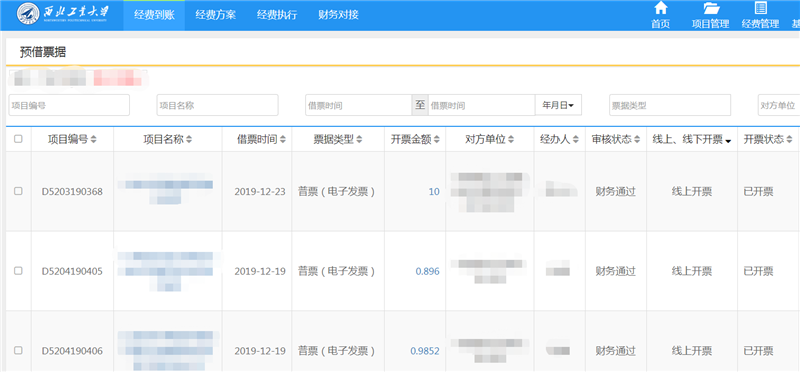Open the amount link 0.9852
This screenshot has height=372, width=800.
(424, 351)
